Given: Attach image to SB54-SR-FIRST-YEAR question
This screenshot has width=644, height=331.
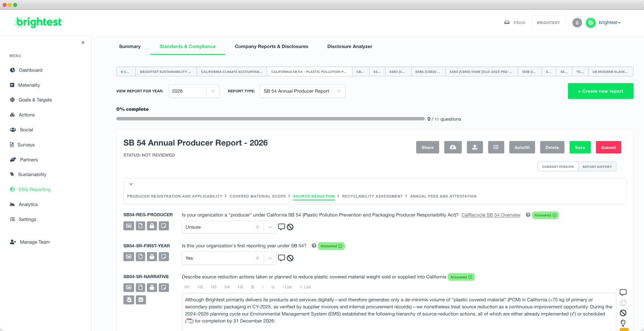Looking at the screenshot, I should pyautogui.click(x=129, y=257).
